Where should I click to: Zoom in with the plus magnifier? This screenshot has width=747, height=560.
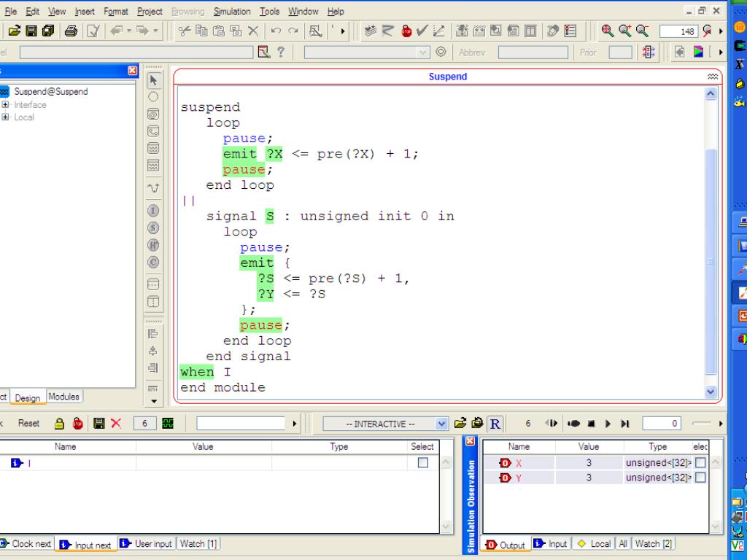coord(624,31)
